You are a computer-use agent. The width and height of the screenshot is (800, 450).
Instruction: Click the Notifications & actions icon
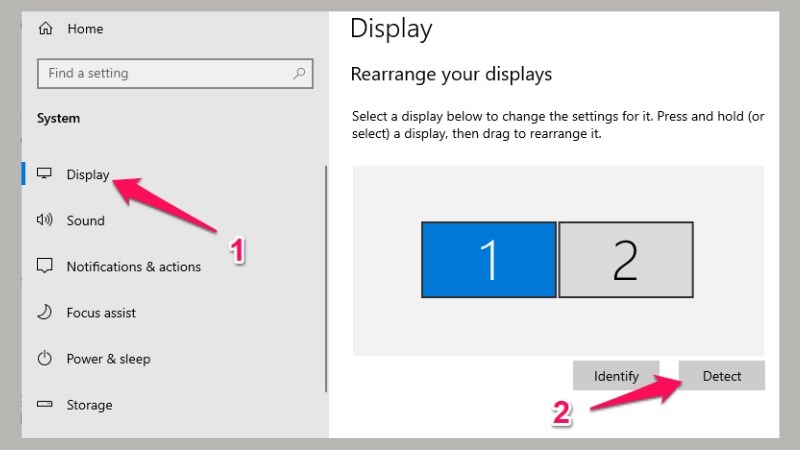click(44, 266)
